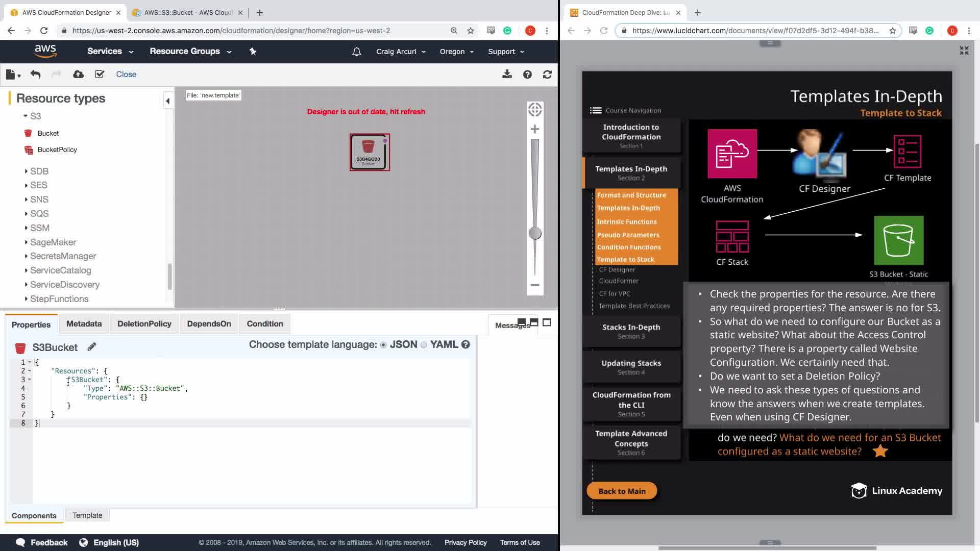
Task: Click fit-to-window crosshair icon on canvas
Action: 535,109
